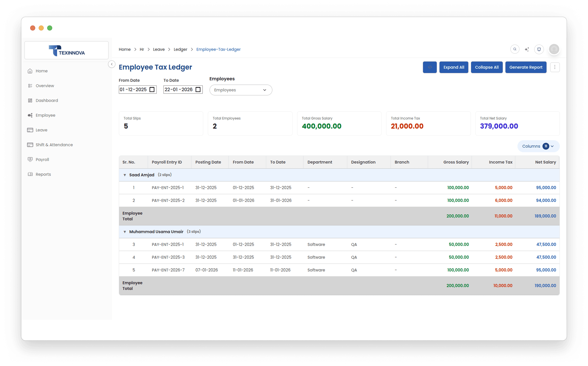Go to Leave via the breadcrumb
The height and width of the screenshot is (366, 588).
coord(159,49)
